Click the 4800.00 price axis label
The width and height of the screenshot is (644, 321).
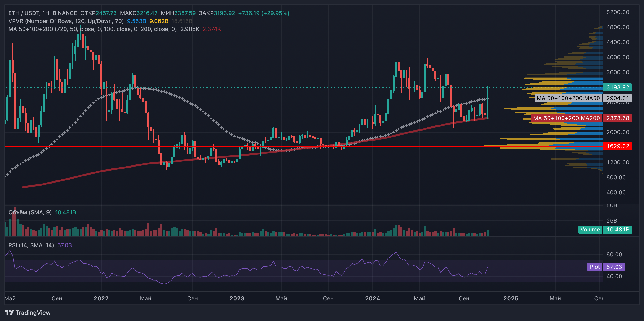click(x=618, y=27)
